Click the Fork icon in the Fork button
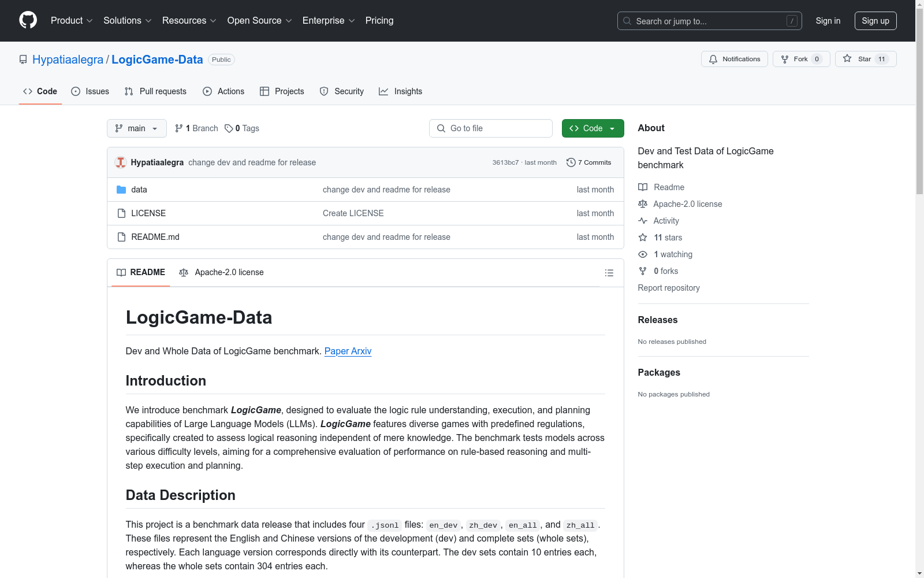The image size is (924, 578). pyautogui.click(x=785, y=59)
